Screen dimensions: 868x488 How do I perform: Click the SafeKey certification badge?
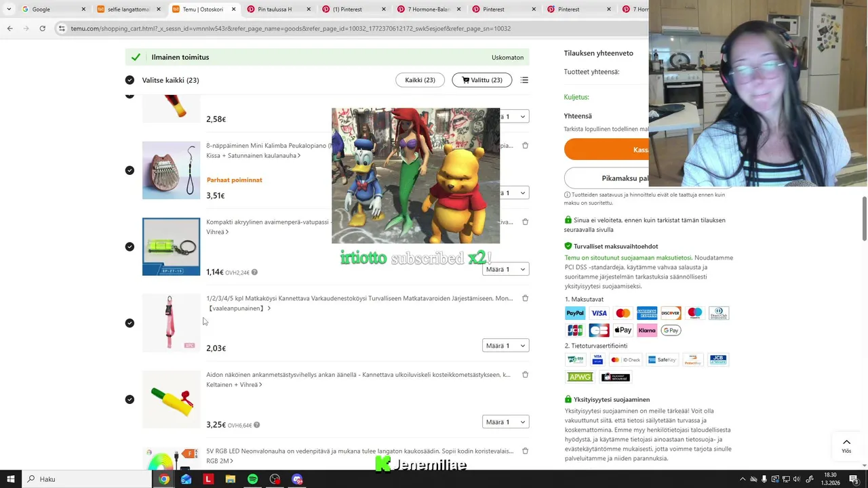click(662, 360)
